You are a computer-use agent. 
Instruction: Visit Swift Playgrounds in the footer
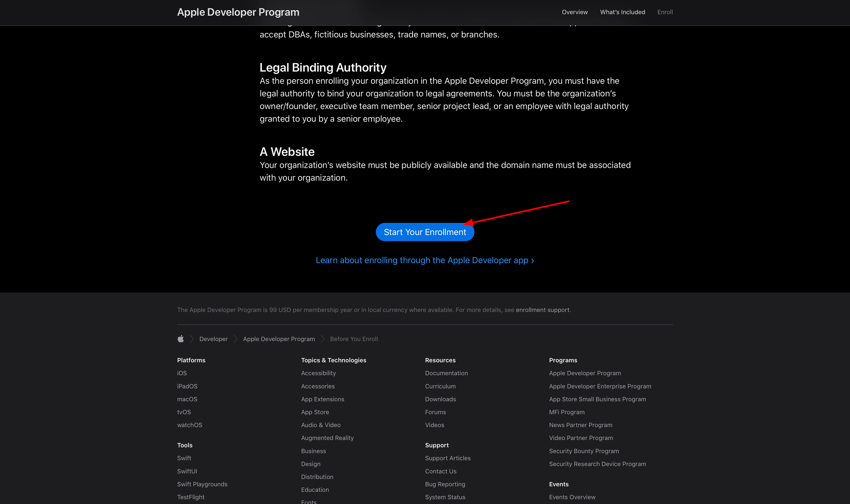202,484
